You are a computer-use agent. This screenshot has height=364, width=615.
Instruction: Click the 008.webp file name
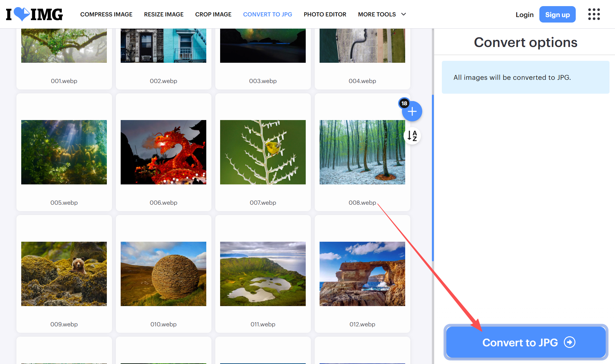[362, 203]
